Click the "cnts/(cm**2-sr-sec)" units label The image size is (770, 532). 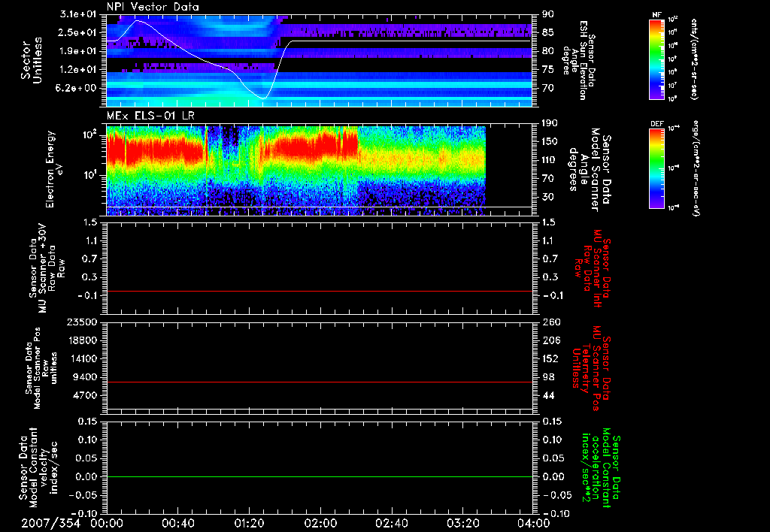point(694,59)
